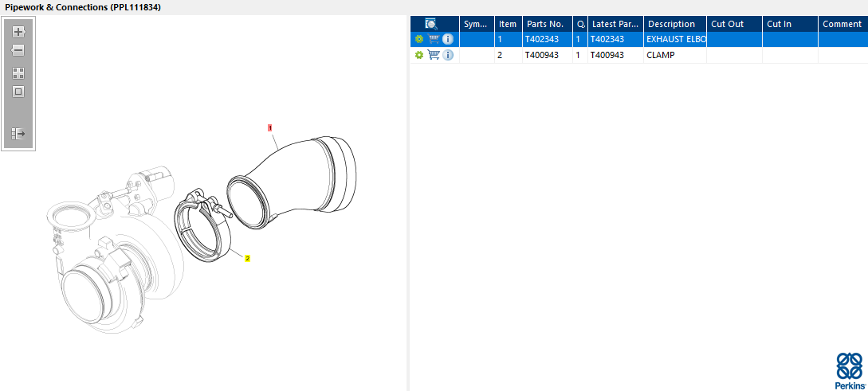Click the Comment column header

pos(843,24)
